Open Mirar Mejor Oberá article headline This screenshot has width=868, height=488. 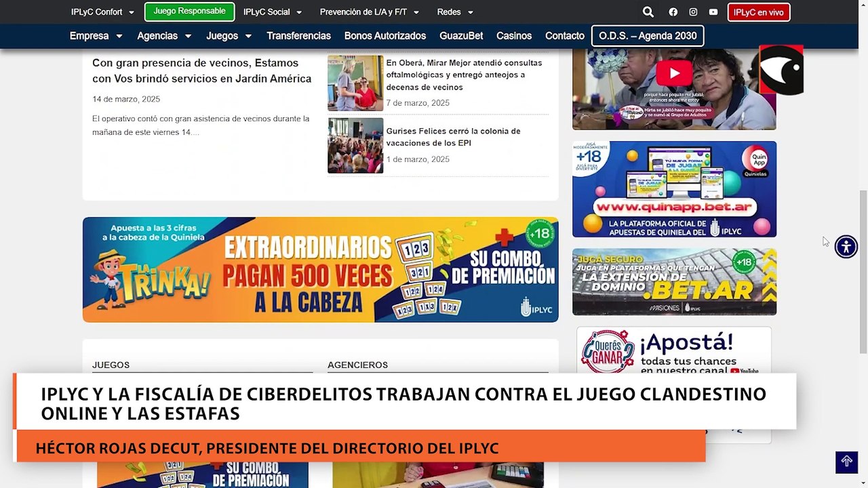(x=465, y=75)
